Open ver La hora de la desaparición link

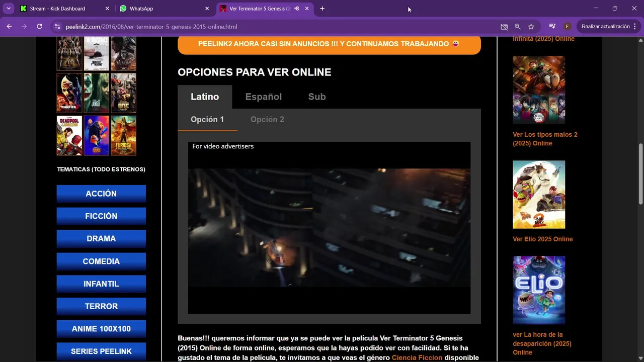point(542,343)
